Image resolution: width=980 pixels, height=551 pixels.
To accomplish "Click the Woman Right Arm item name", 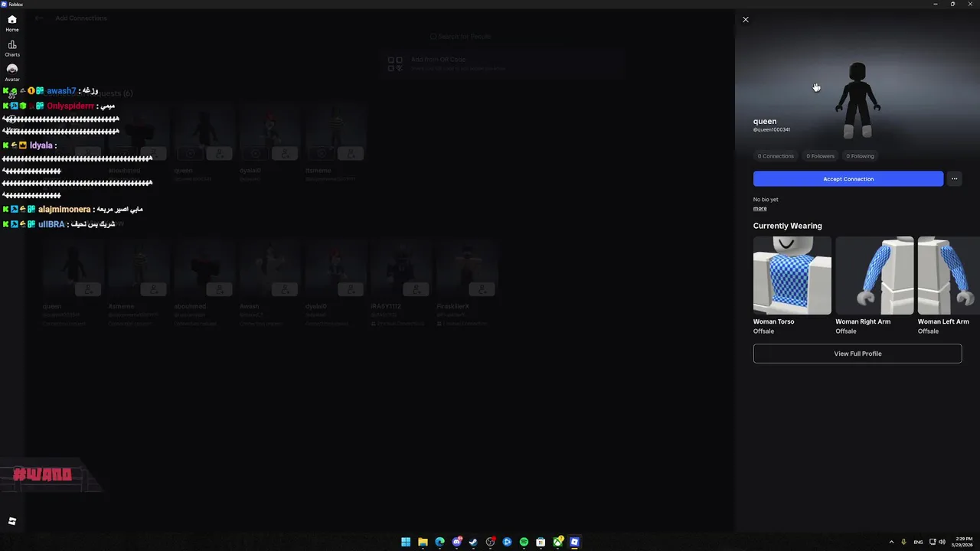I will click(863, 321).
